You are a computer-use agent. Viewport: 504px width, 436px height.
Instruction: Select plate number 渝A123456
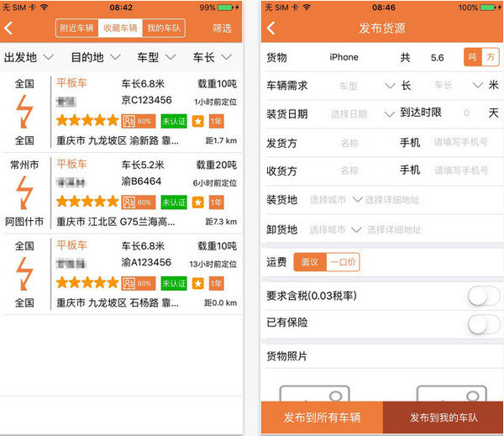pos(146,262)
